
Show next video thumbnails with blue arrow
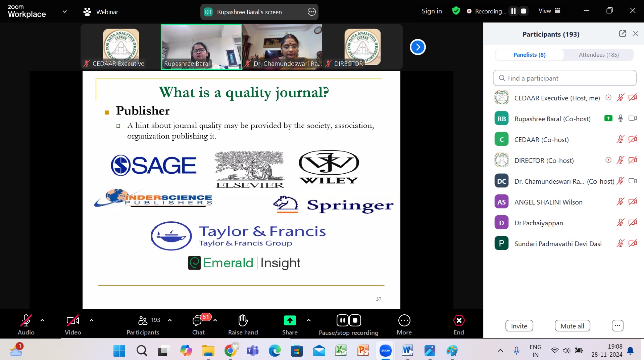[x=417, y=47]
